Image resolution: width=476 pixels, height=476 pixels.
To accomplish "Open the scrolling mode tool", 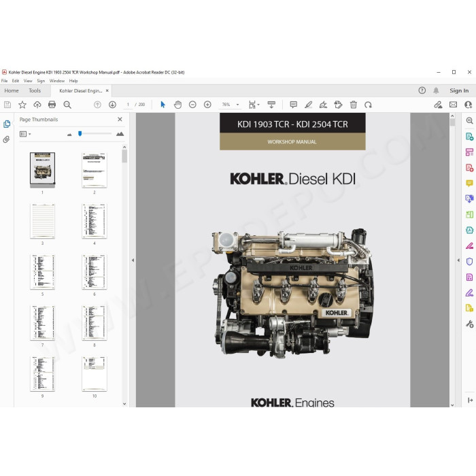I will pos(271,105).
